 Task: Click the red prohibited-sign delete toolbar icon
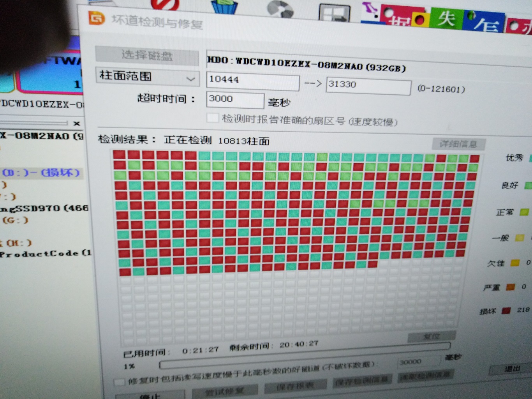165,4
